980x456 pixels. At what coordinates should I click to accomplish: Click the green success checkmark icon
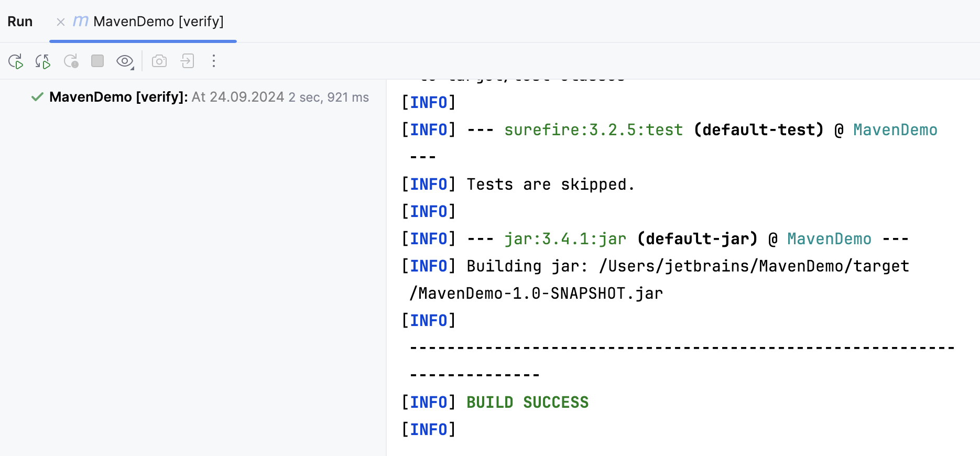[x=37, y=97]
